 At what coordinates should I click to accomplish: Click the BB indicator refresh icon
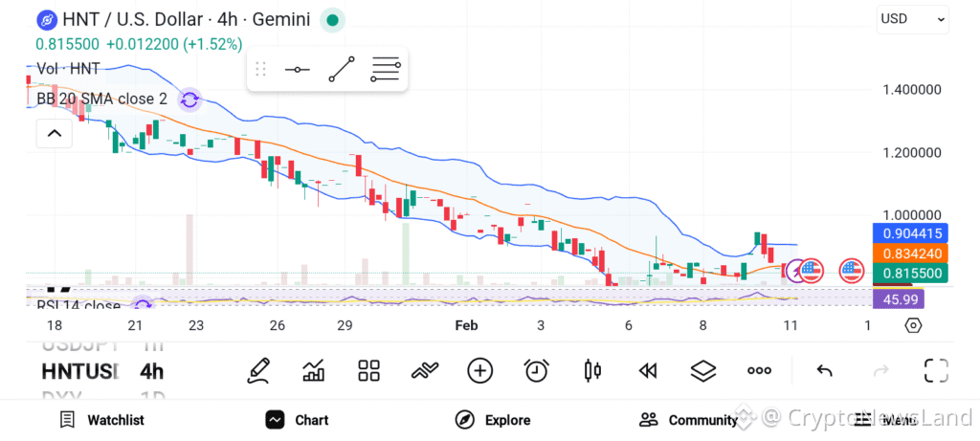pyautogui.click(x=190, y=99)
